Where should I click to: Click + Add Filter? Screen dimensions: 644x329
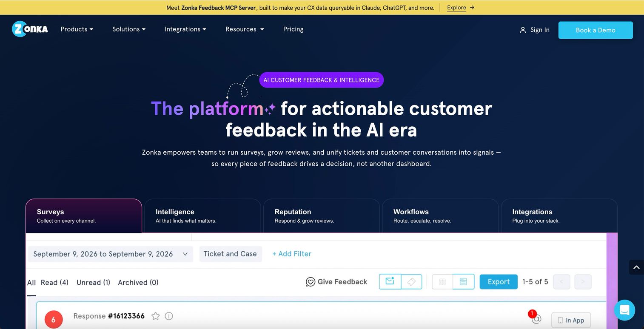[292, 254]
